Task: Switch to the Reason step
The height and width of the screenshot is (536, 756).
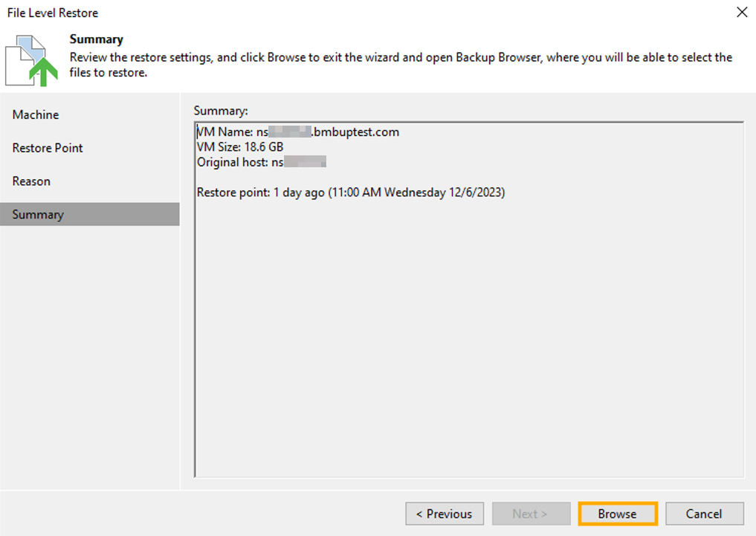Action: click(31, 181)
